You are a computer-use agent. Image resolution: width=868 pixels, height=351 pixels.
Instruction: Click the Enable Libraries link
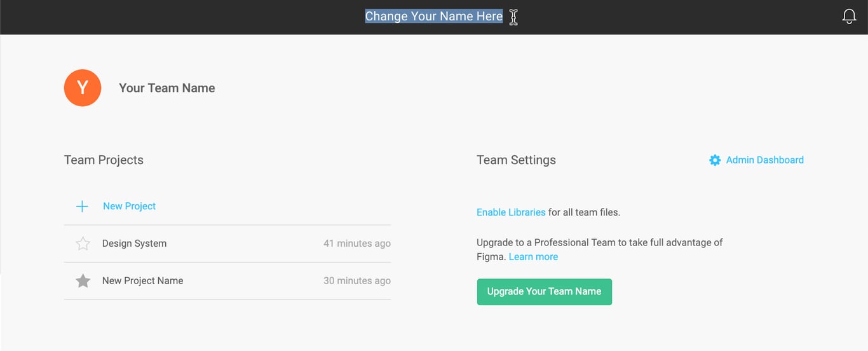511,212
